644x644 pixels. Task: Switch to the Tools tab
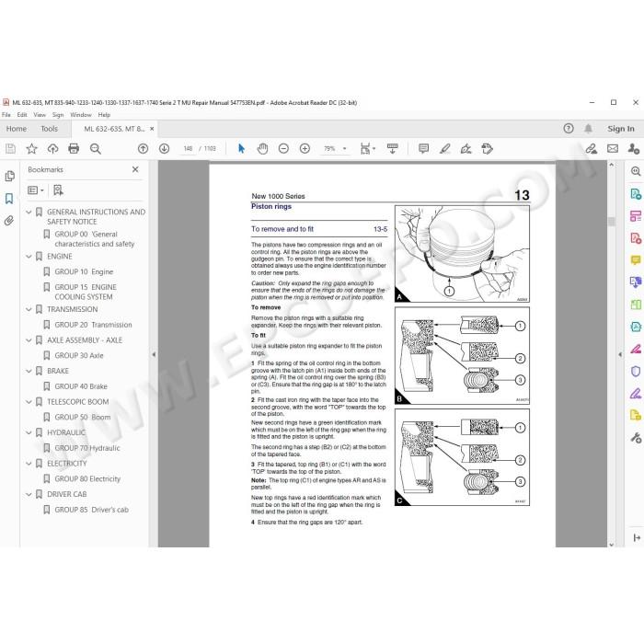[x=50, y=129]
